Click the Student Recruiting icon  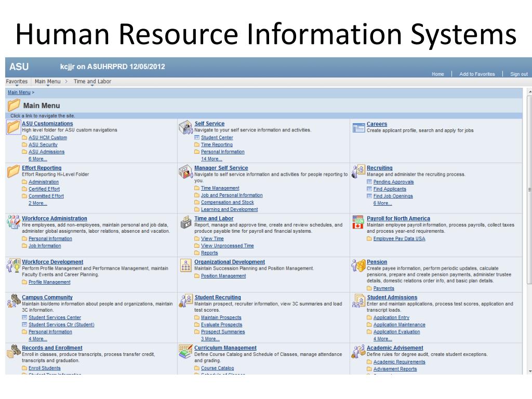pyautogui.click(x=185, y=301)
